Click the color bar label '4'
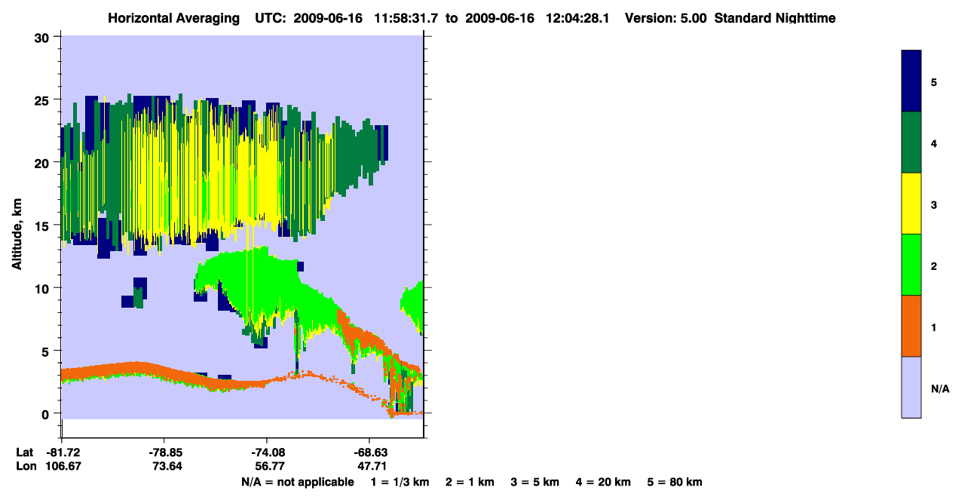The height and width of the screenshot is (503, 980). pos(934,143)
